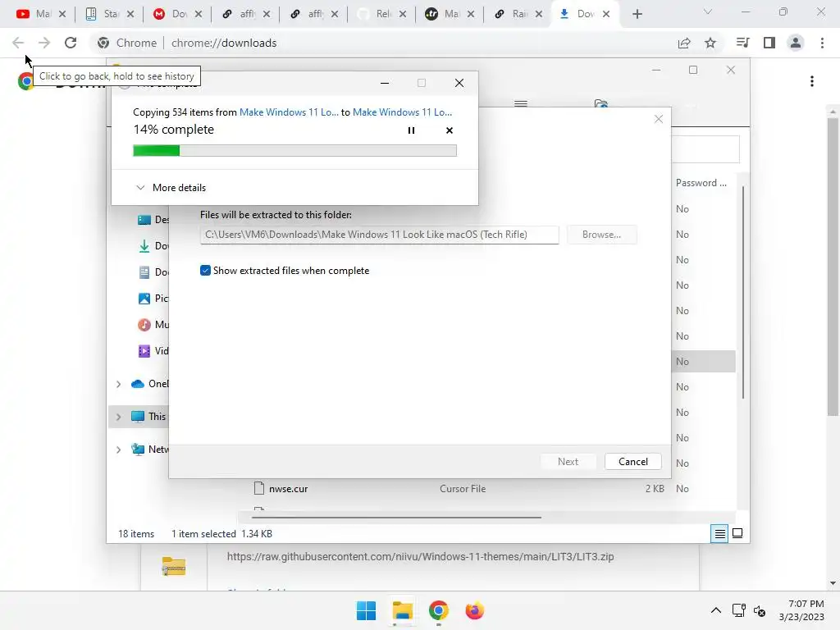Expand This PC in Explorer sidebar
This screenshot has width=840, height=630.
118,417
